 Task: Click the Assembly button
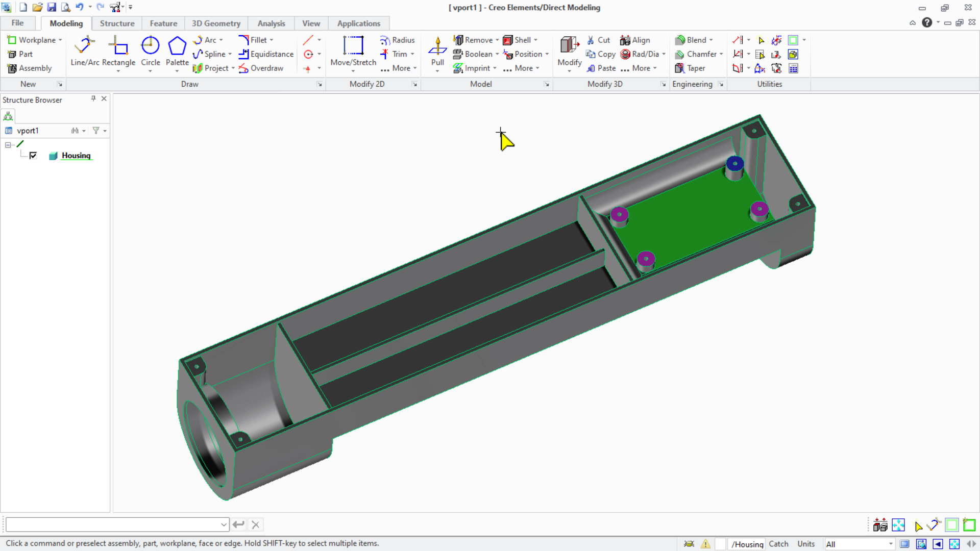pyautogui.click(x=30, y=68)
